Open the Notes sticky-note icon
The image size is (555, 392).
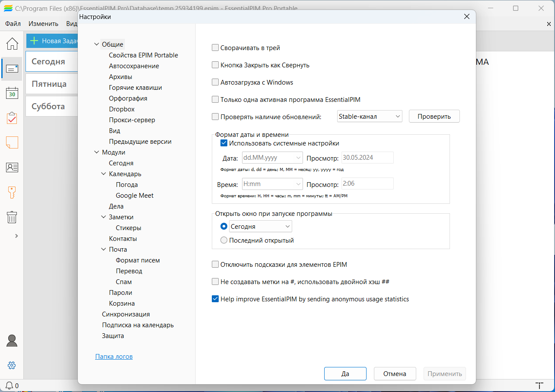coord(12,142)
